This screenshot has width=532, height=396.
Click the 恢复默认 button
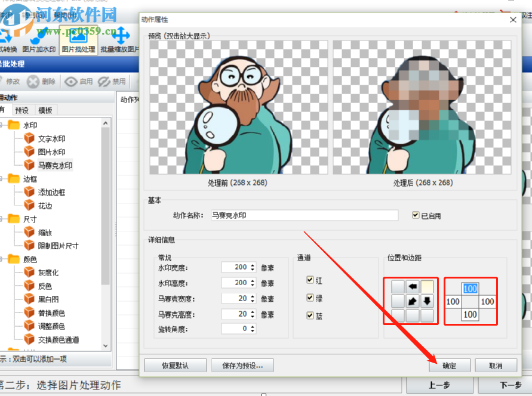pos(175,366)
